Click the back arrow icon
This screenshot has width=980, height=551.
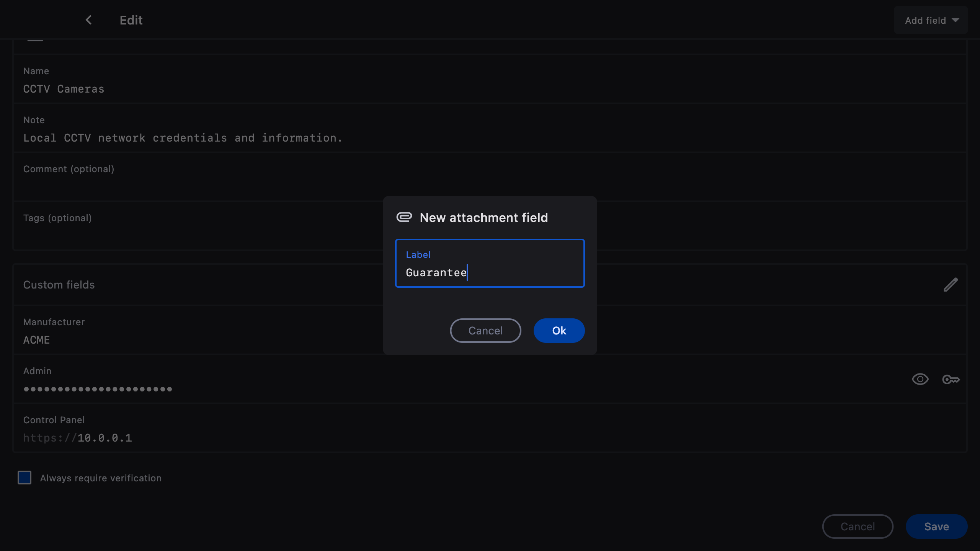click(x=89, y=20)
